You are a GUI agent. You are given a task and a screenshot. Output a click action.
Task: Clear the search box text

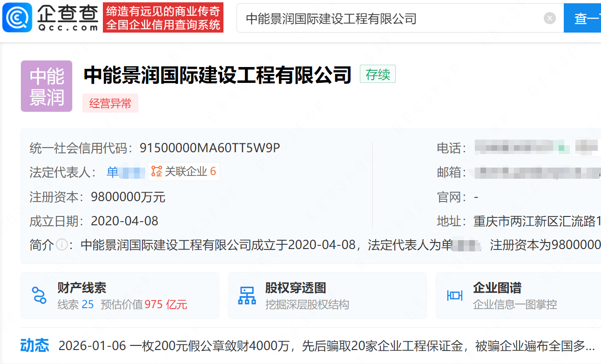coord(550,18)
